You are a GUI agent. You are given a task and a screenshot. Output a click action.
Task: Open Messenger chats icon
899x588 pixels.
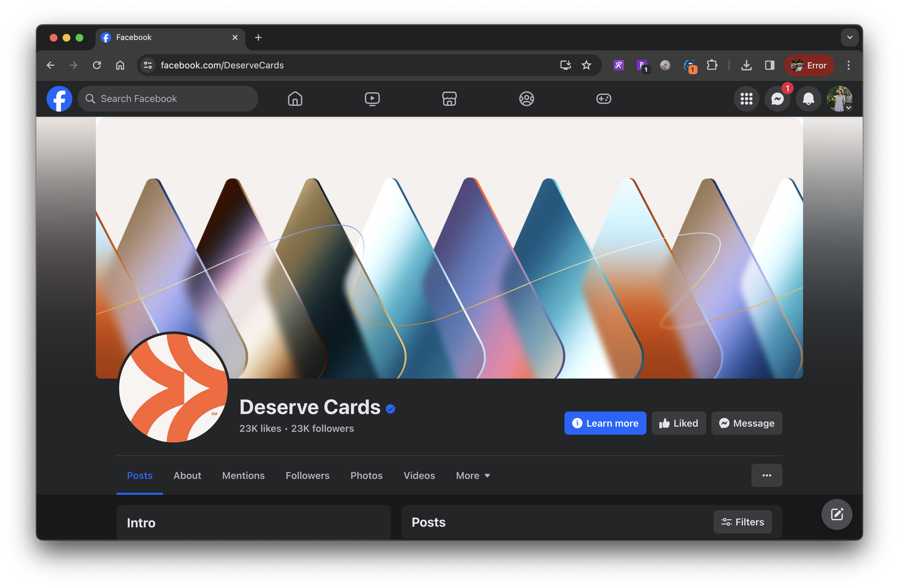(777, 99)
